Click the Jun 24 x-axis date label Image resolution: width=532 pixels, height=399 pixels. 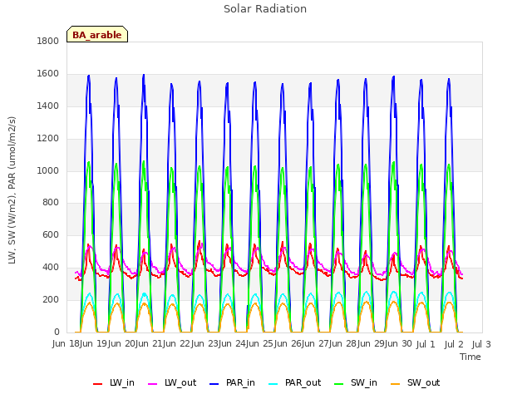tap(233, 344)
